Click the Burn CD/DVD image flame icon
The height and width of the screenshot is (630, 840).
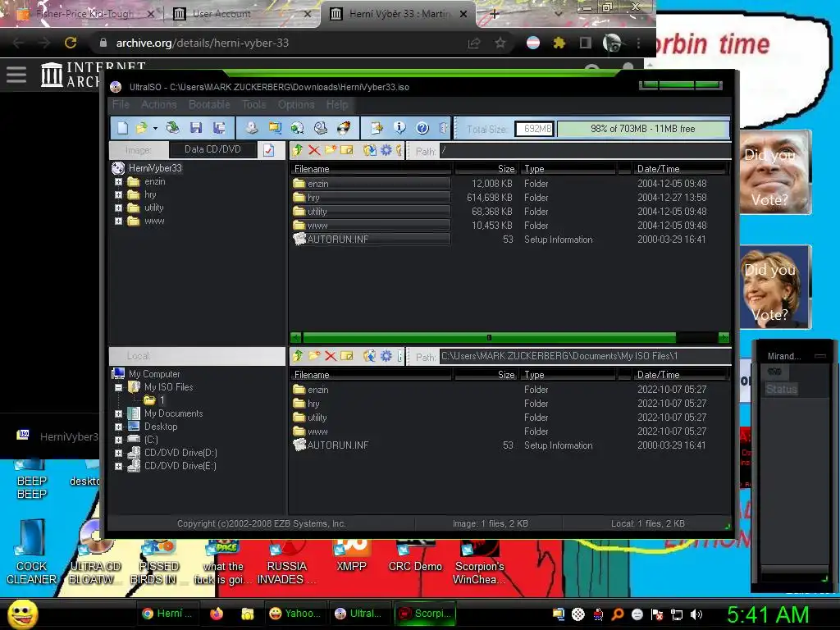coord(344,128)
